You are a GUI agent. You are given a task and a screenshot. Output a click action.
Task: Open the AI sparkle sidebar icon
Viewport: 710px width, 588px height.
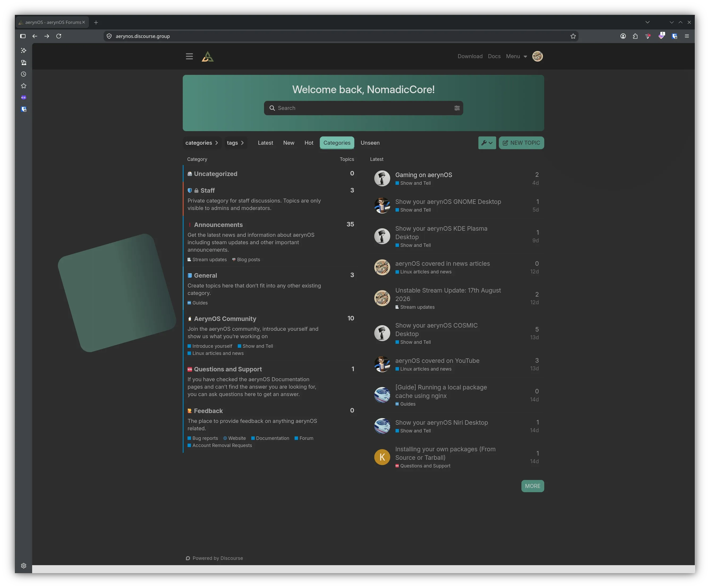24,50
